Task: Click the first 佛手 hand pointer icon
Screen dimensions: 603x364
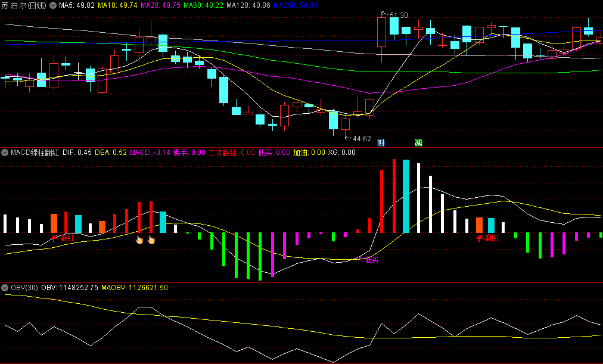Action: 139,240
